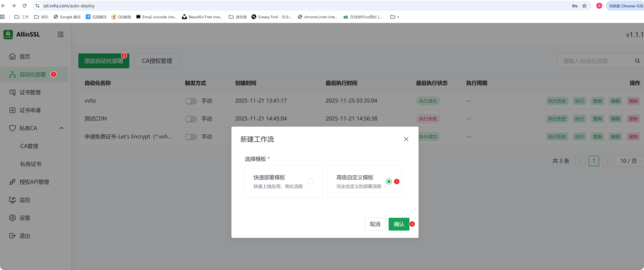The image size is (644, 270).
Task: Collapse the 私有CA submenu chevron
Action: 62,128
